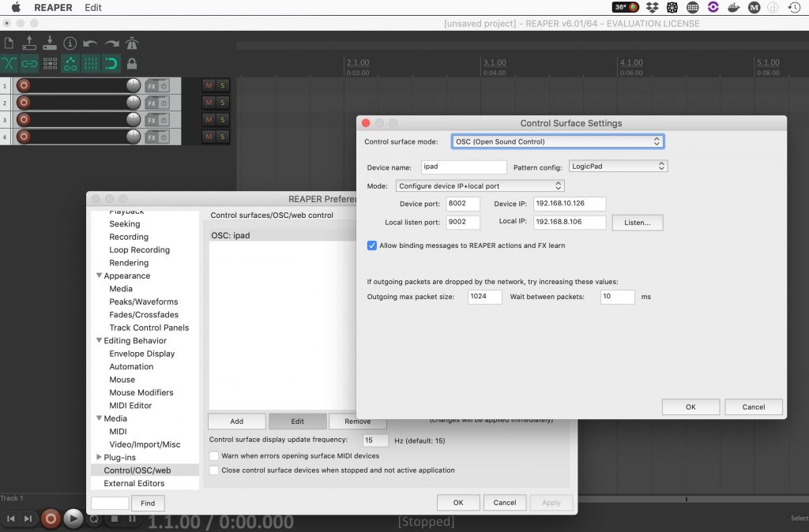Uncheck Allow binding messages to REAPER actions
The width and height of the screenshot is (809, 532).
click(x=371, y=245)
